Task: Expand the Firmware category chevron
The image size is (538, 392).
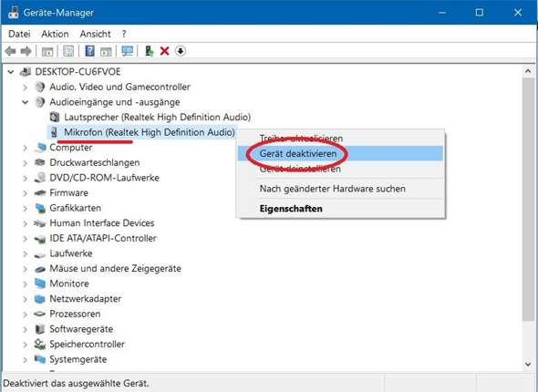Action: [x=25, y=193]
